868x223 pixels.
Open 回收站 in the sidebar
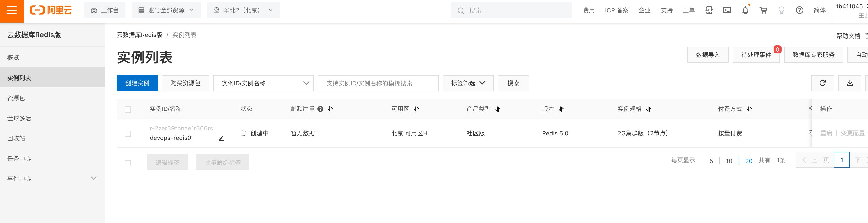click(16, 138)
